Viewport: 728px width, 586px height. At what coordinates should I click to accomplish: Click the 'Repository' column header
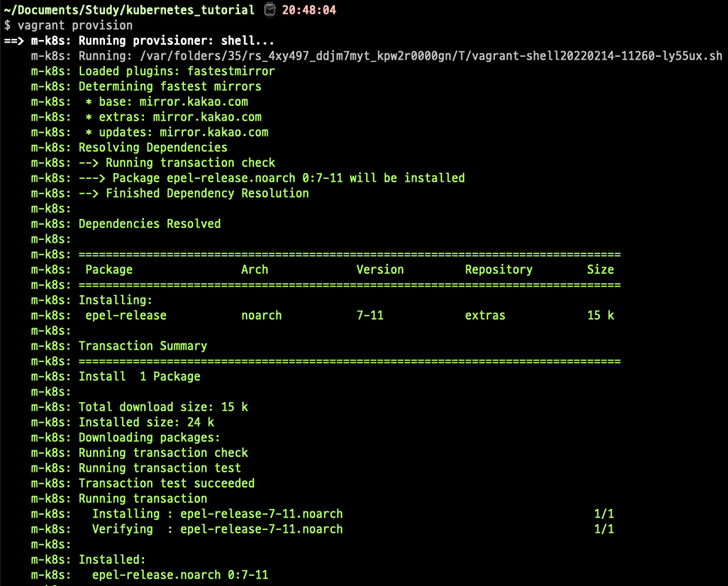pos(498,270)
